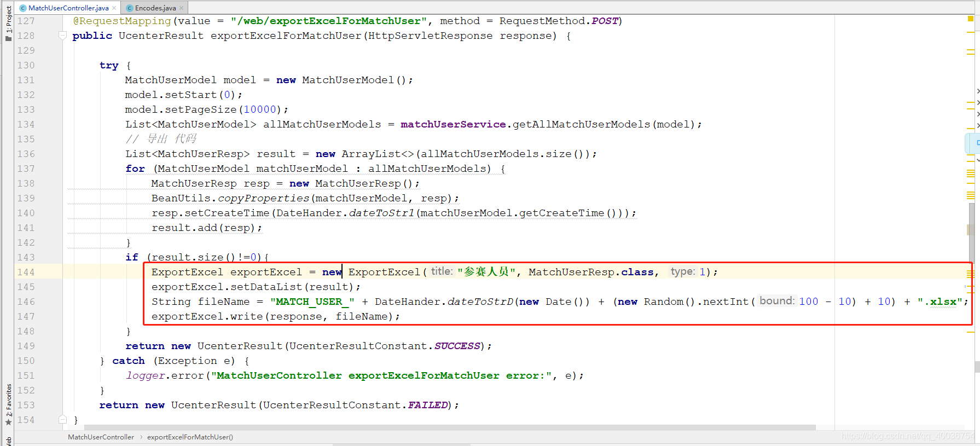Collapse method fold at line 128
The height and width of the screenshot is (446, 980).
[x=62, y=36]
